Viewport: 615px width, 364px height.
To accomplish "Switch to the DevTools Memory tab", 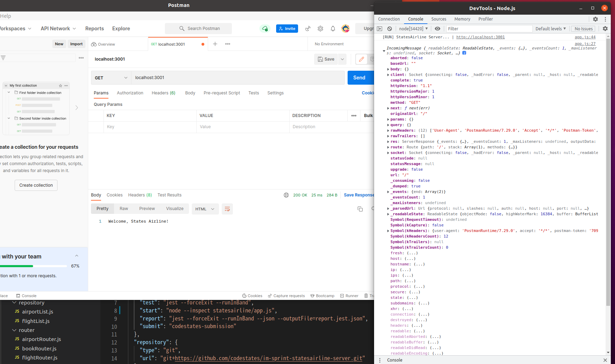I will click(x=462, y=19).
